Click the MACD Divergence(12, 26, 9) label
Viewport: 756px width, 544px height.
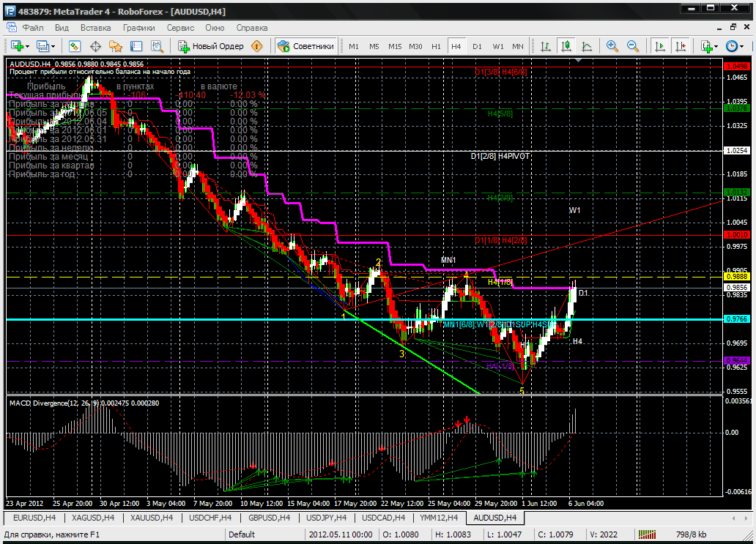54,403
